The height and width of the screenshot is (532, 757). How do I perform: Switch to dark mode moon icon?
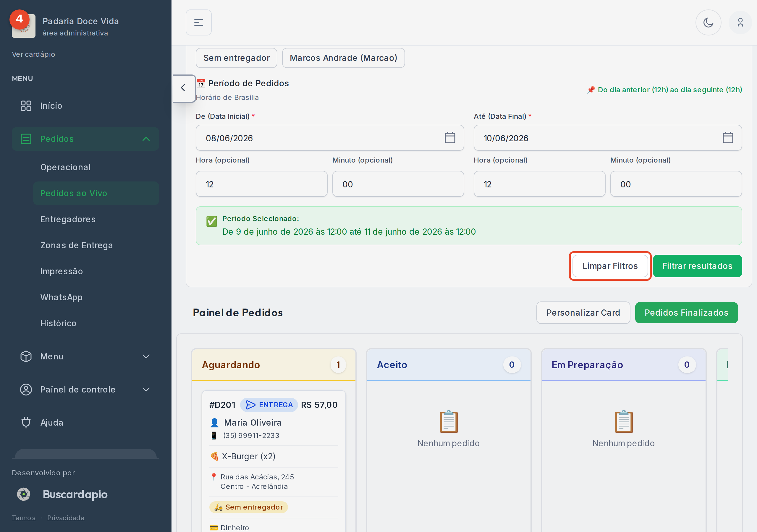[708, 22]
